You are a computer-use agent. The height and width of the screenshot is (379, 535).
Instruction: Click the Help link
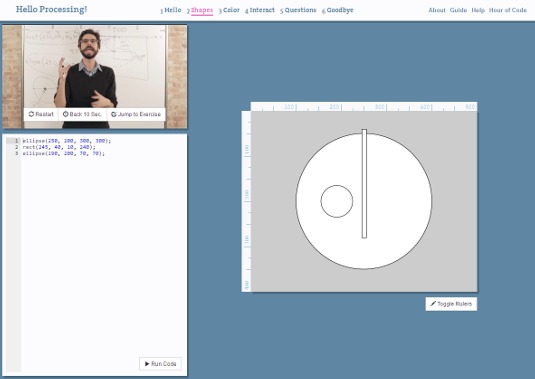point(478,10)
